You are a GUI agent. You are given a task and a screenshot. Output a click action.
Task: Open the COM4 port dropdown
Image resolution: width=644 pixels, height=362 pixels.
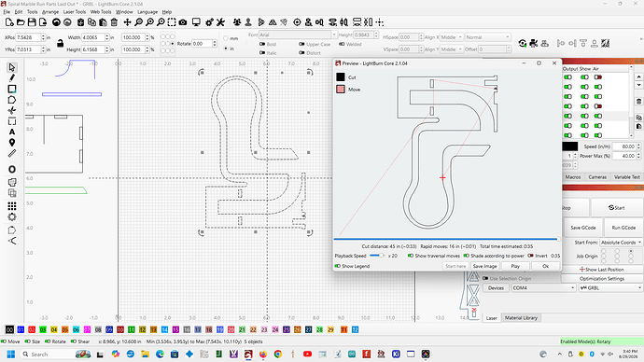543,287
